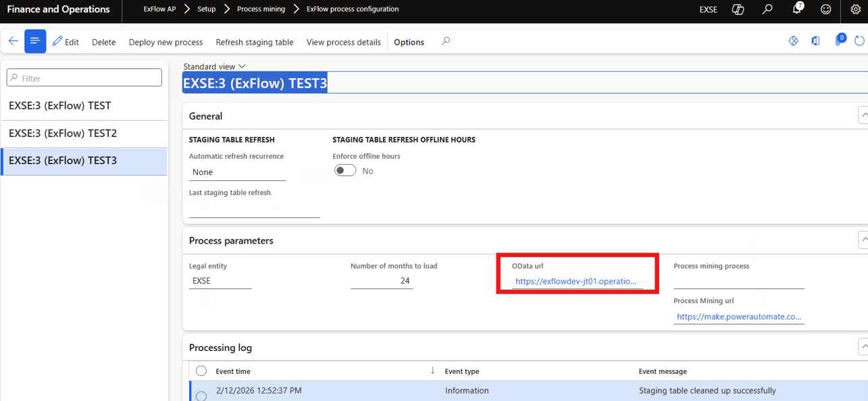Click the back arrow icon
The width and height of the screenshot is (868, 401).
[13, 41]
